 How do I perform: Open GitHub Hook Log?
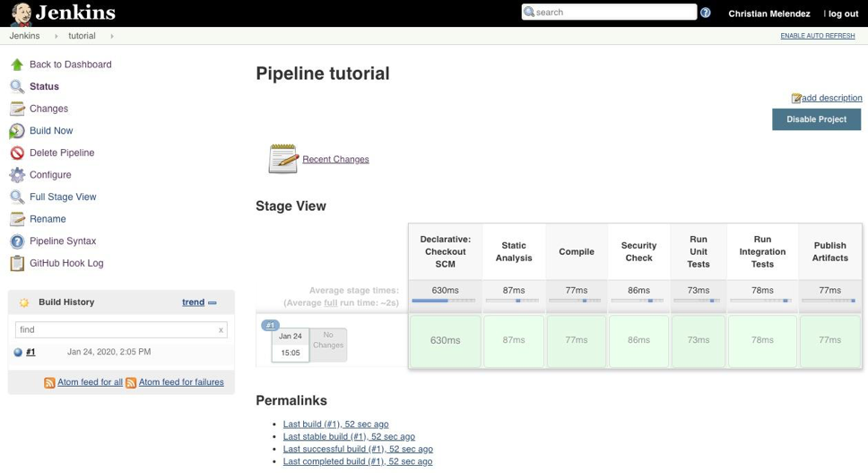coord(66,263)
